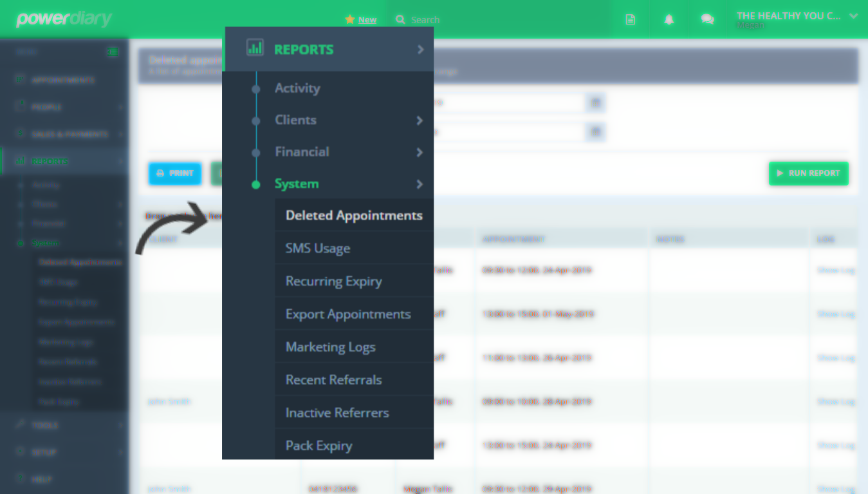Screen dimensions: 868x494
Task: Sort by the Notes column header
Action: [x=670, y=239]
